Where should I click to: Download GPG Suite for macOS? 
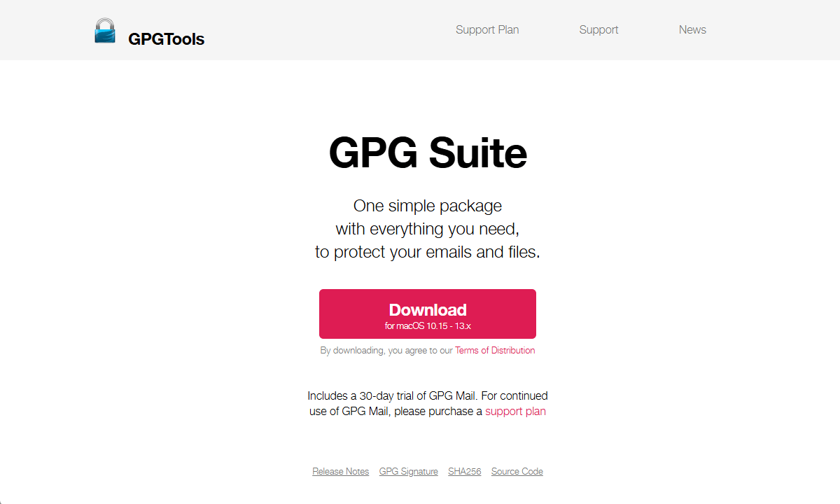point(427,314)
